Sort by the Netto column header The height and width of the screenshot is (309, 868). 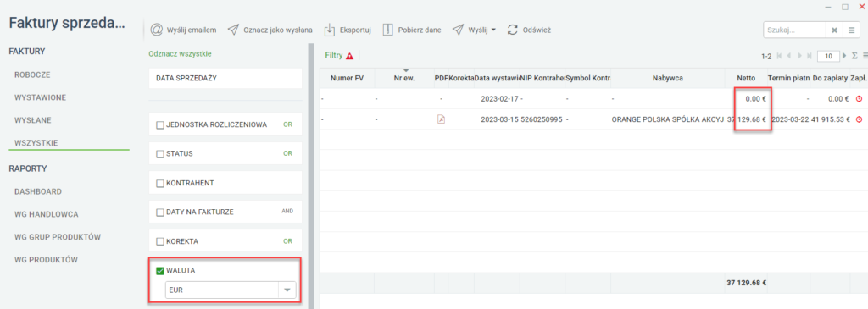(x=746, y=79)
